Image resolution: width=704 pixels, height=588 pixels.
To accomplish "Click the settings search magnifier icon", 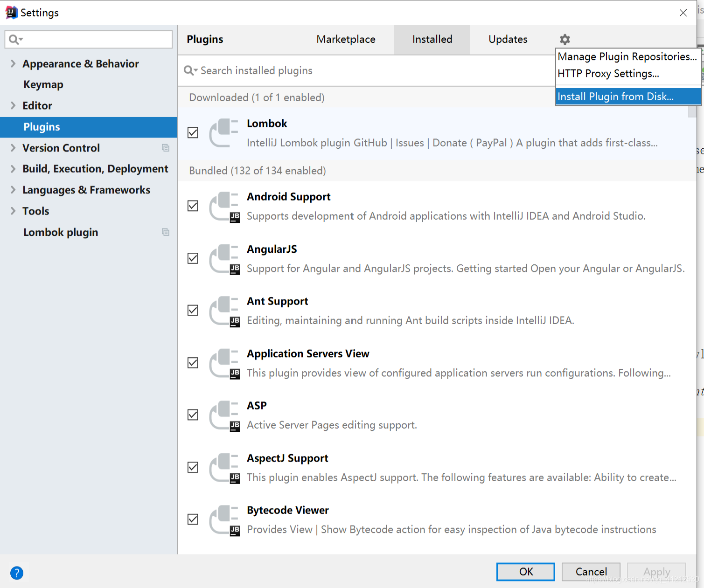I will 15,40.
